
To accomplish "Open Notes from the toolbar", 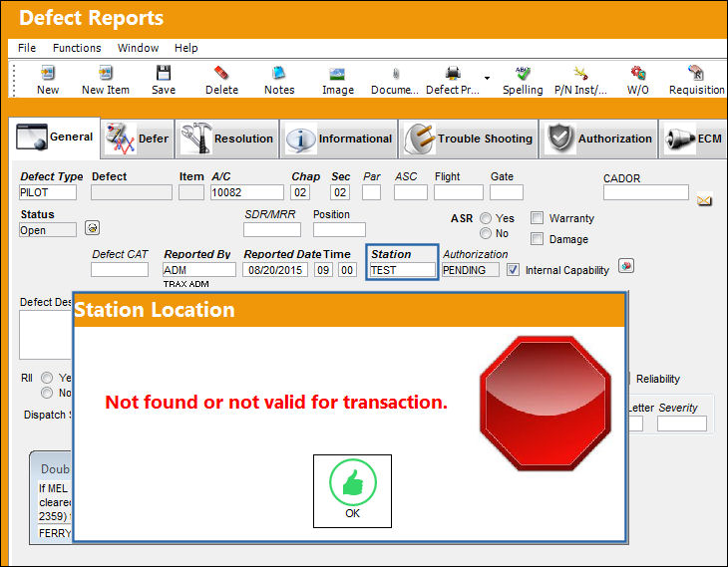I will tap(279, 73).
